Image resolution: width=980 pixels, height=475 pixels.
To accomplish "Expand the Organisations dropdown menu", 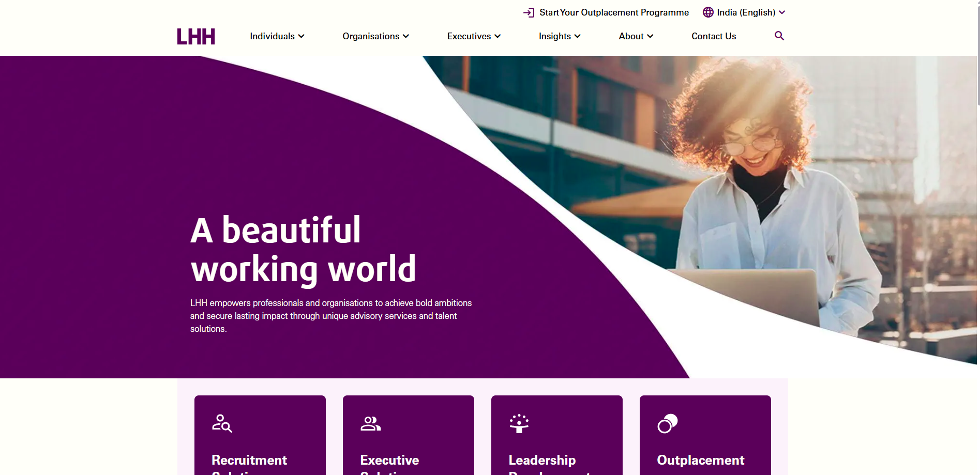I will point(375,36).
